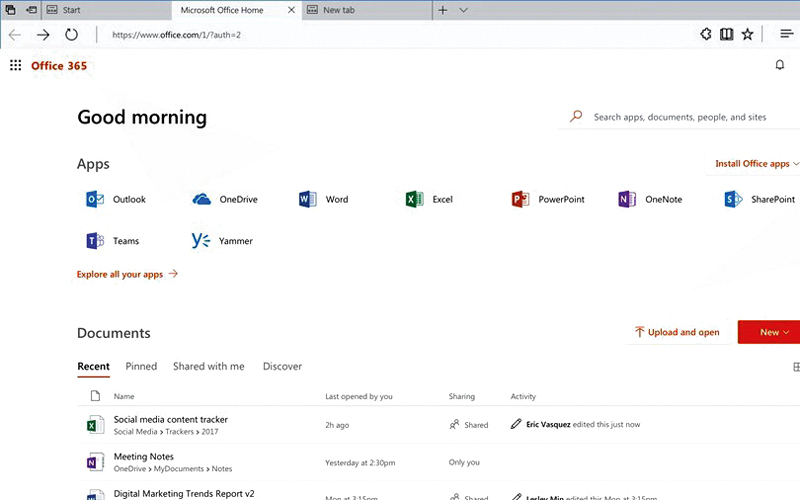Click the search apps and documents field

click(x=680, y=117)
